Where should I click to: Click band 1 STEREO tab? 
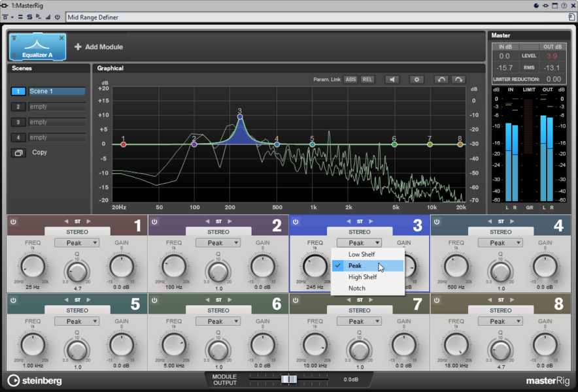[x=77, y=232]
